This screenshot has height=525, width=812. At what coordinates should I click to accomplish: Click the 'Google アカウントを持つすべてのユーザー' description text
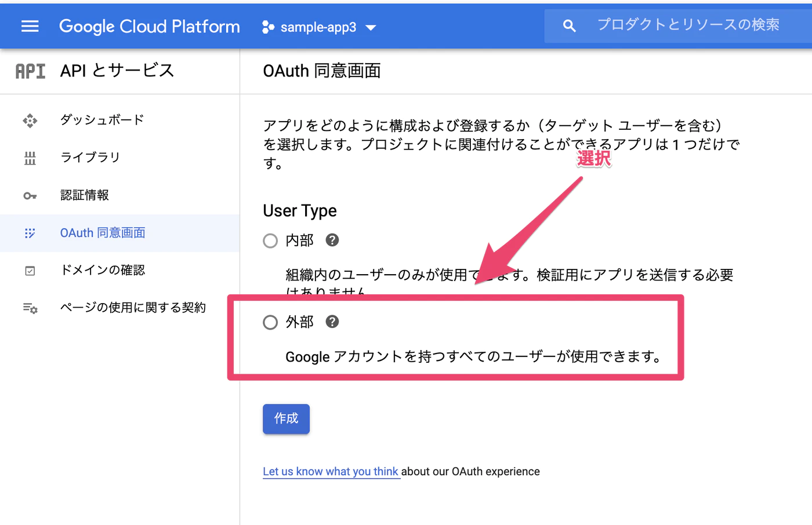coord(474,356)
